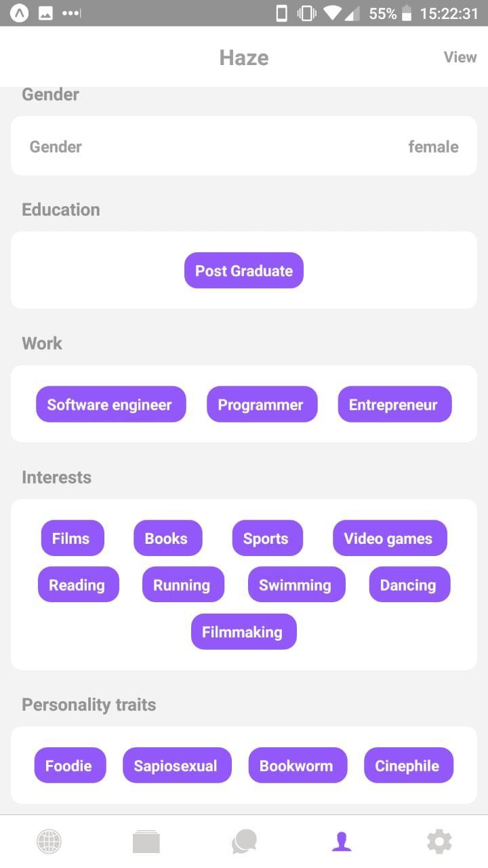
Task: Open the chat bubbles messages icon
Action: click(x=244, y=842)
